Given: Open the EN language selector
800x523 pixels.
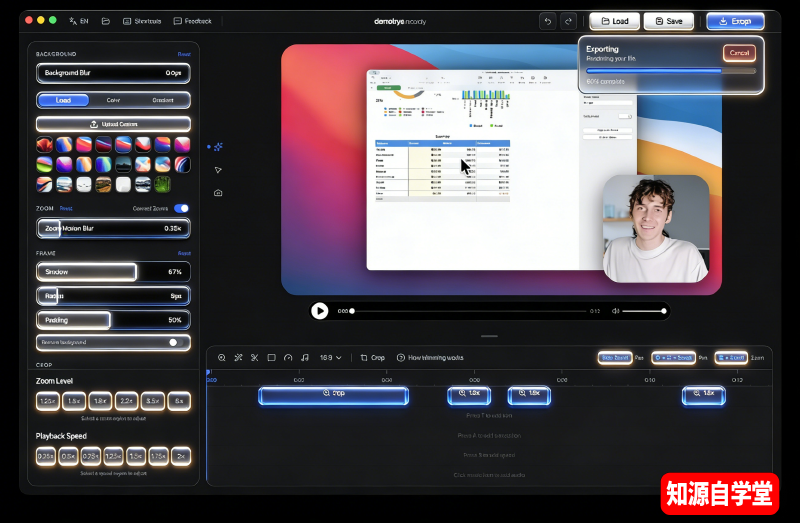Looking at the screenshot, I should [78, 21].
